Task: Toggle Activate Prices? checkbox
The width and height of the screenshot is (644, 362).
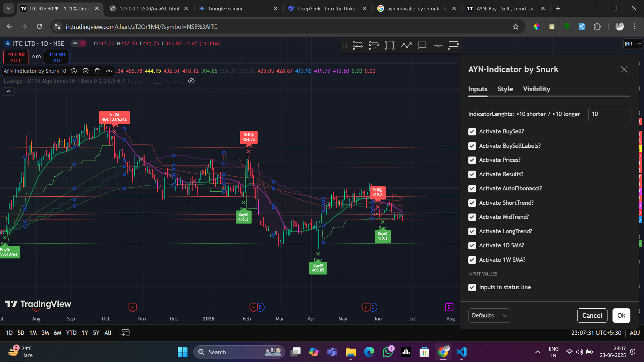Action: (472, 160)
